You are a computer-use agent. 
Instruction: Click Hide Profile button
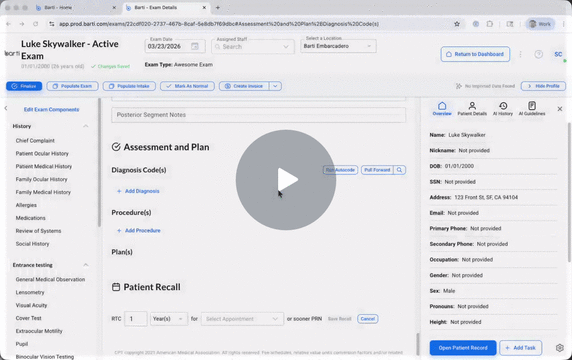click(x=543, y=86)
